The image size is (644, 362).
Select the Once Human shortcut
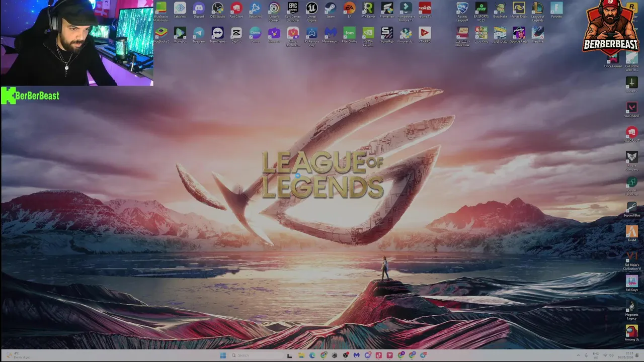[613, 60]
